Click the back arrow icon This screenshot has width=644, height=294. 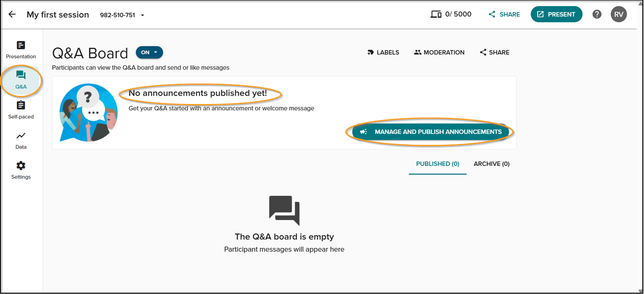point(12,14)
